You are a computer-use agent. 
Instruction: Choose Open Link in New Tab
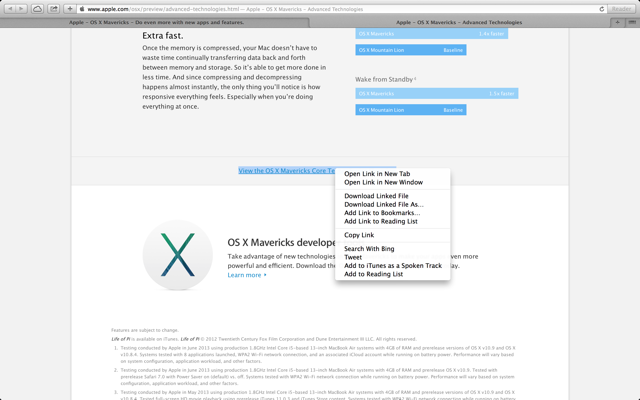pyautogui.click(x=393, y=174)
